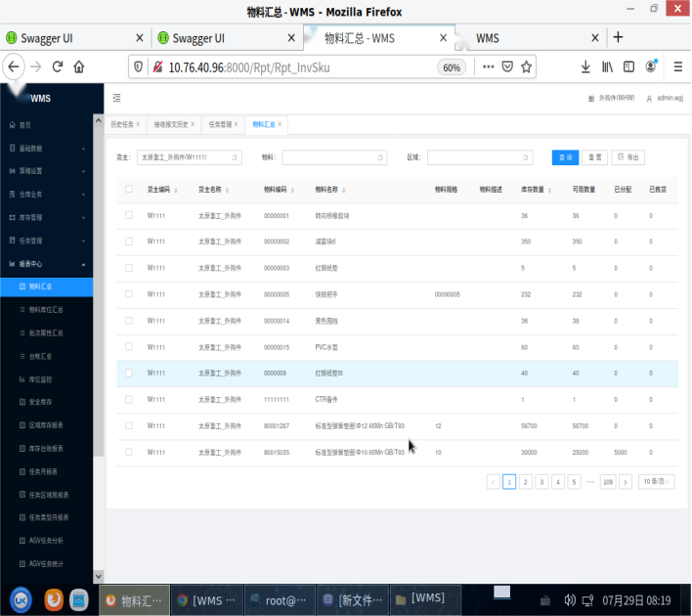Go to the next results page arrow
Viewport: 692px width, 616px height.
[625, 482]
